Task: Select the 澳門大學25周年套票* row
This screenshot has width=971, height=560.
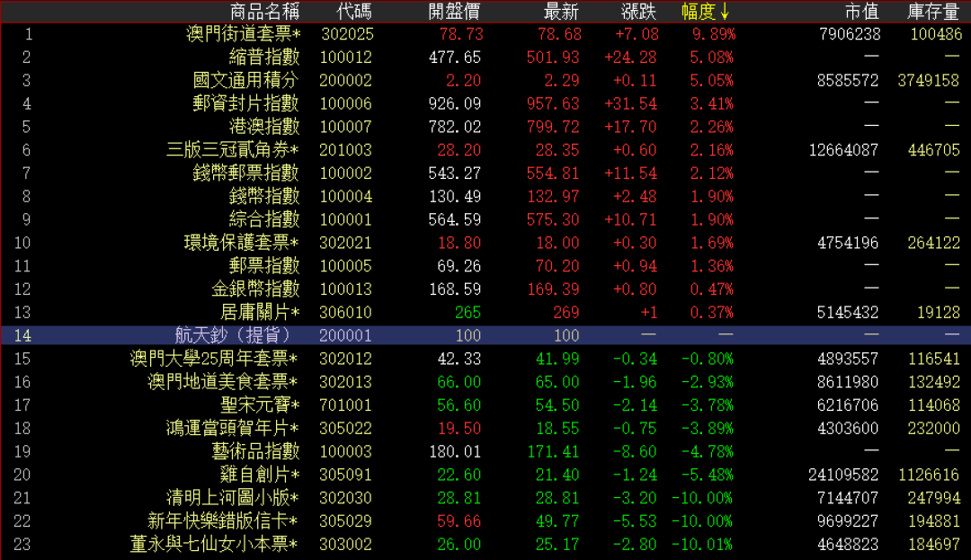Action: click(x=485, y=359)
